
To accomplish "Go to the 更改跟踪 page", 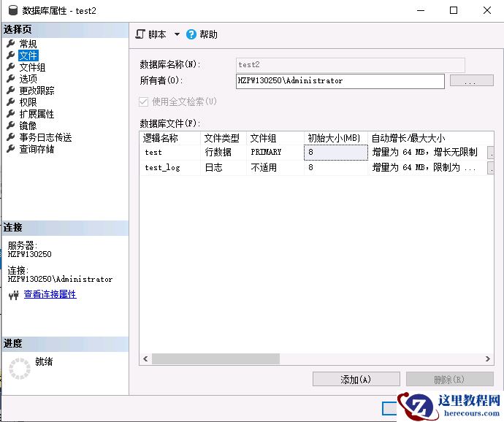I will tap(37, 91).
